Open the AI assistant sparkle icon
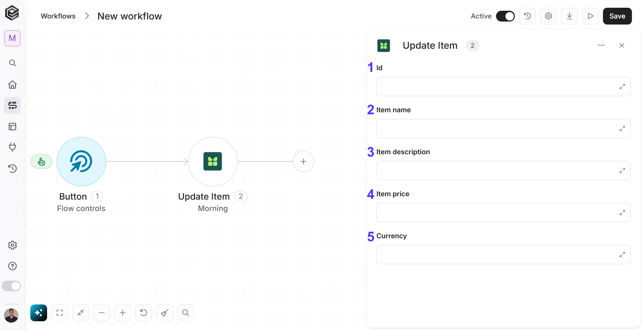644x331 pixels. (x=39, y=313)
